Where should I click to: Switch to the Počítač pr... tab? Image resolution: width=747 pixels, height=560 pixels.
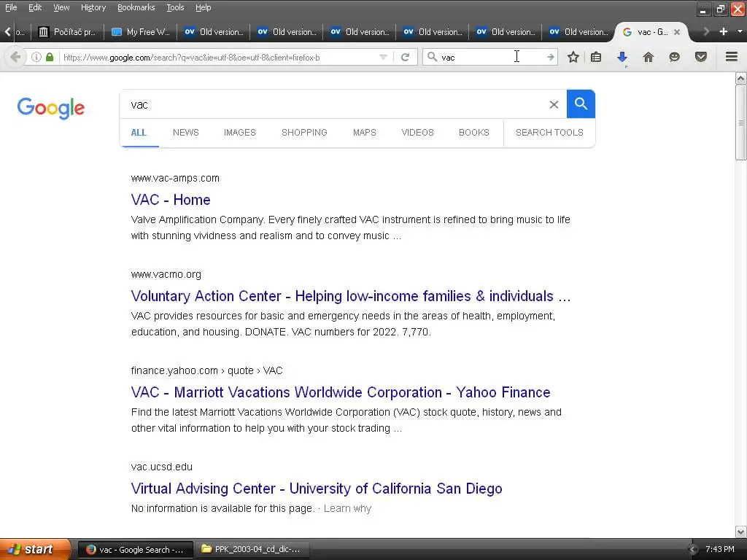click(68, 32)
